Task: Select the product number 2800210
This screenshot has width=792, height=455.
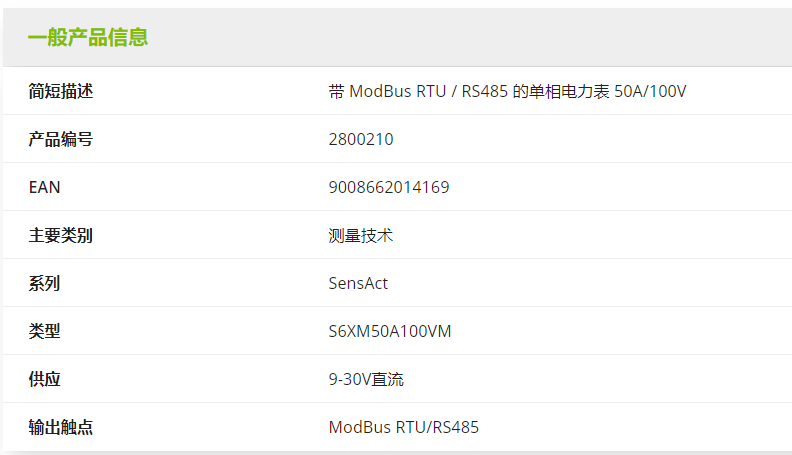Action: pos(361,139)
